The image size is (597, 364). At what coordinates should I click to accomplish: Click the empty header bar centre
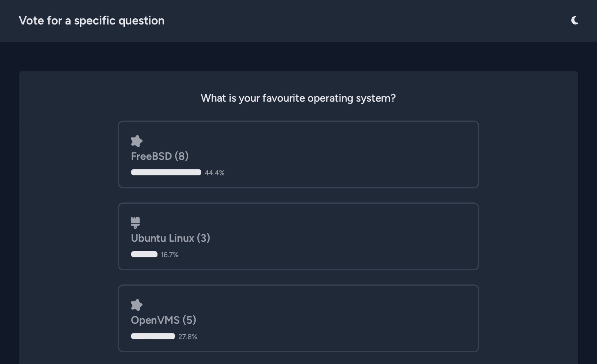339,21
